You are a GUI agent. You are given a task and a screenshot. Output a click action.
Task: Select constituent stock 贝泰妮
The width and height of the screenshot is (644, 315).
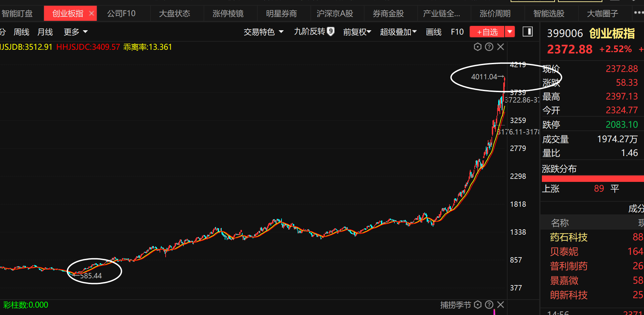[x=564, y=252]
